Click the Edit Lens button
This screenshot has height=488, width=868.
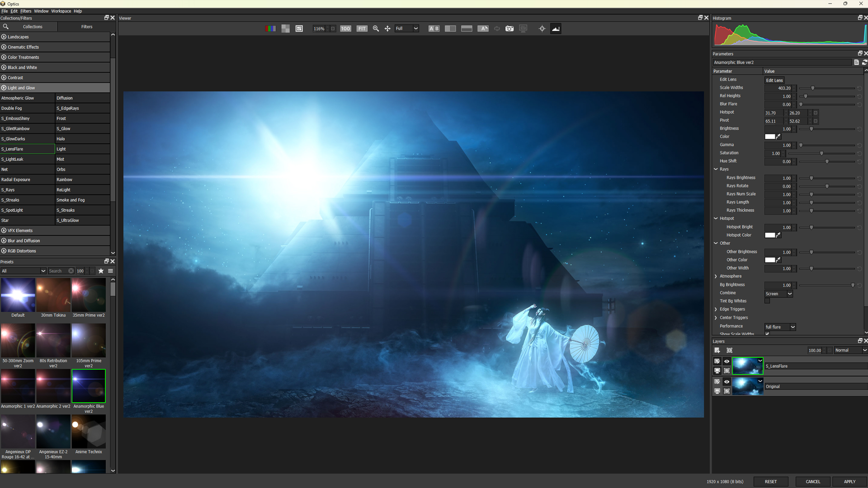point(774,80)
